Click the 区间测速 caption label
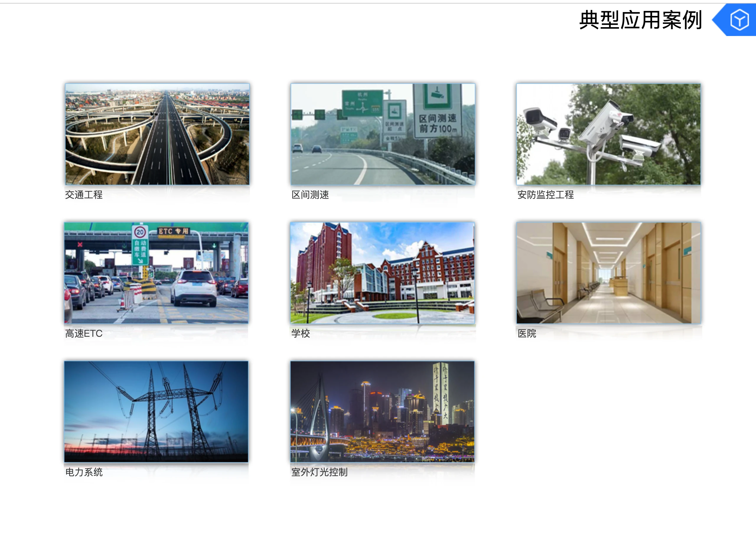 [x=310, y=195]
